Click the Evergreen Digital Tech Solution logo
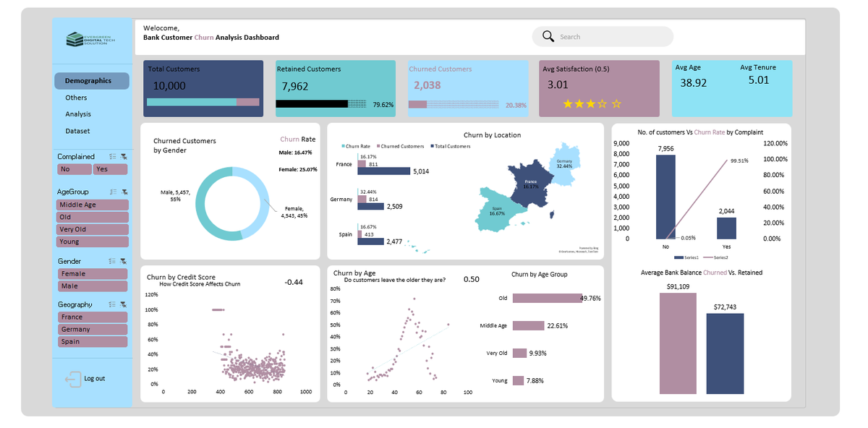Image resolution: width=868 pixels, height=428 pixels. [90, 40]
